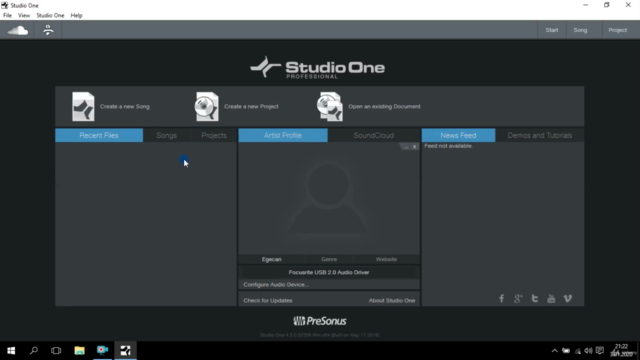Screen dimensions: 640x360
Task: Click the Website field
Action: pos(386,259)
